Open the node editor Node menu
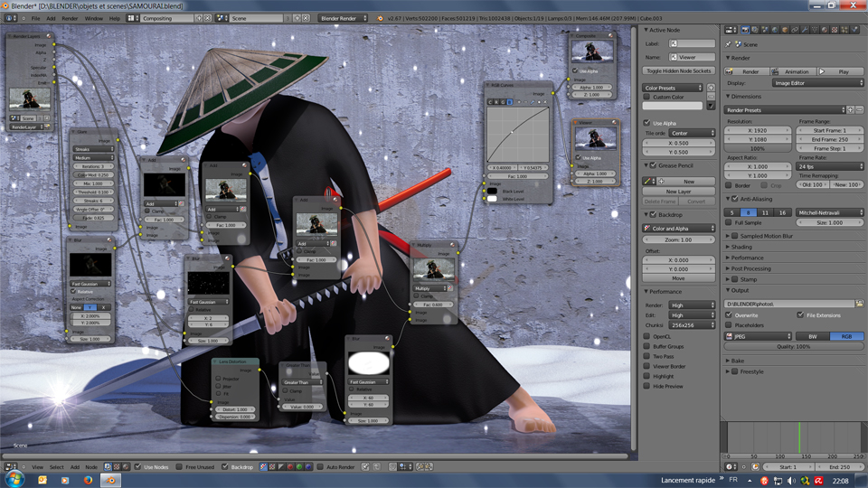868x488 pixels. [91, 467]
